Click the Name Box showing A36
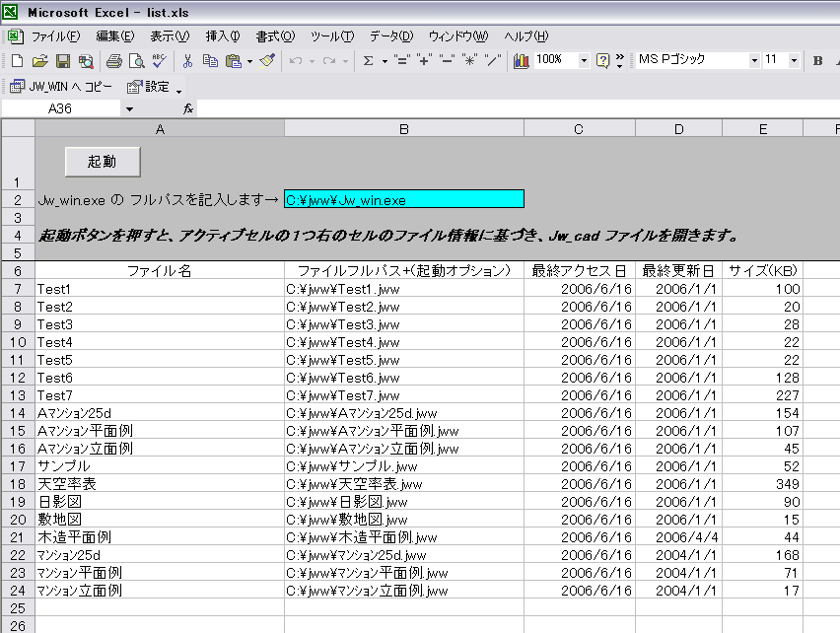 pyautogui.click(x=61, y=109)
